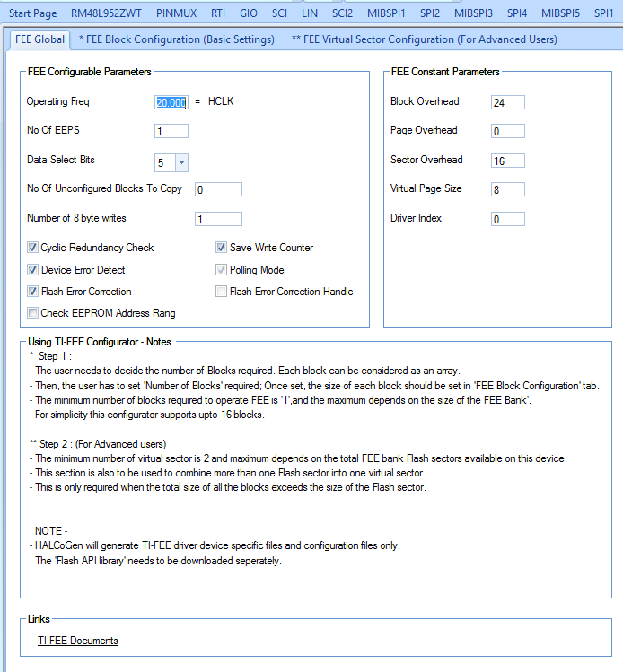Open FEE Virtual Sector Configuration tab
Image resolution: width=623 pixels, height=672 pixels.
click(425, 39)
